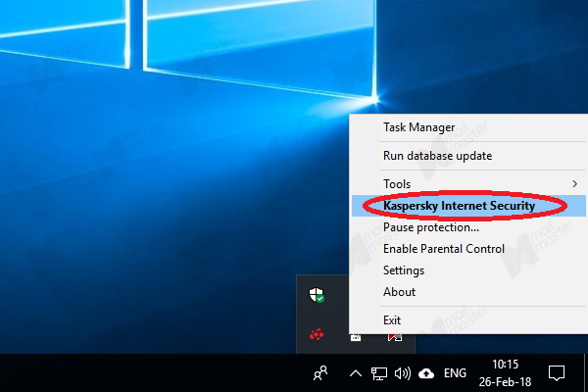Switch input language via ENG indicator

455,373
